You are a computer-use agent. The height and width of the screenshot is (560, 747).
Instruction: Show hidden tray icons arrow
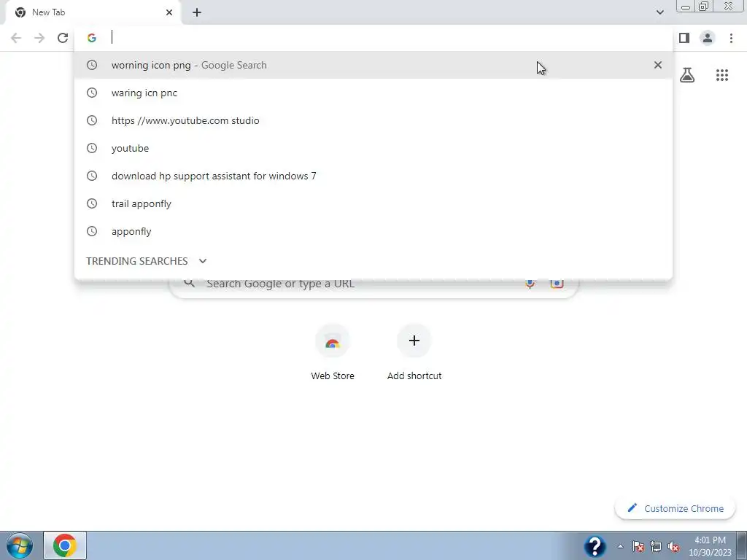click(620, 546)
